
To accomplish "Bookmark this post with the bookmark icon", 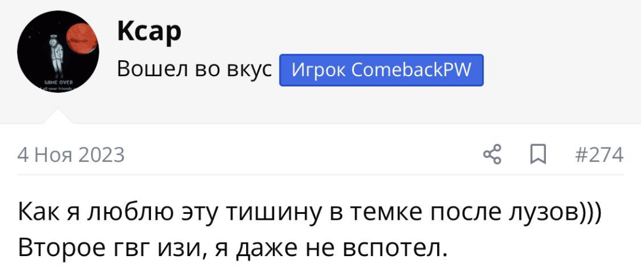I will [x=538, y=155].
